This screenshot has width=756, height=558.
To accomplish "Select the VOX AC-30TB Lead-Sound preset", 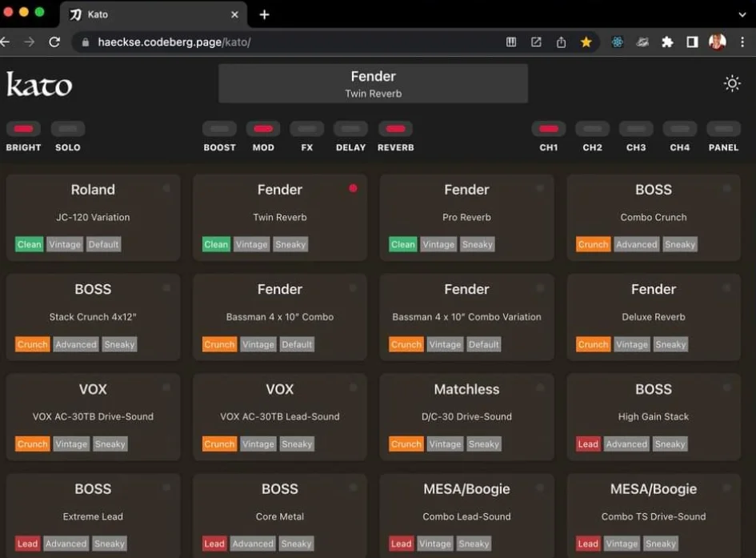I will (280, 417).
